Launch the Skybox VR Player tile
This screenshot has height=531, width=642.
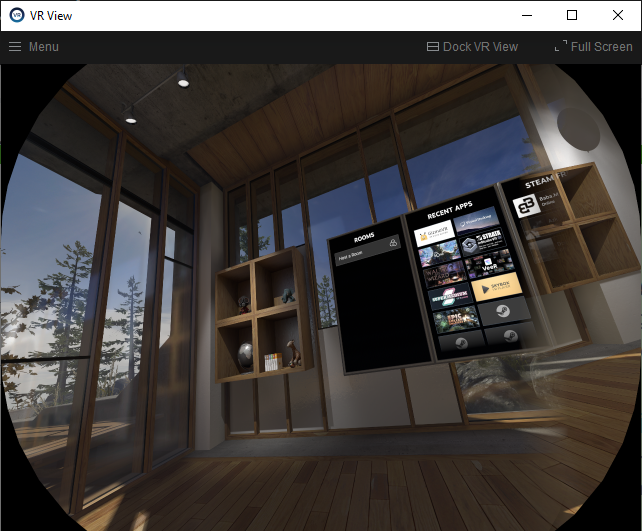pyautogui.click(x=496, y=287)
